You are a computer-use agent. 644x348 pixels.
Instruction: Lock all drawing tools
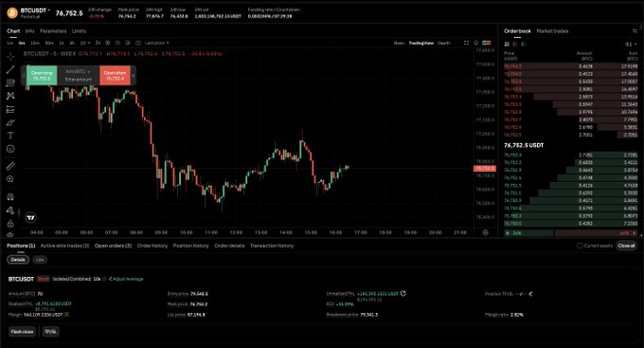[x=10, y=224]
